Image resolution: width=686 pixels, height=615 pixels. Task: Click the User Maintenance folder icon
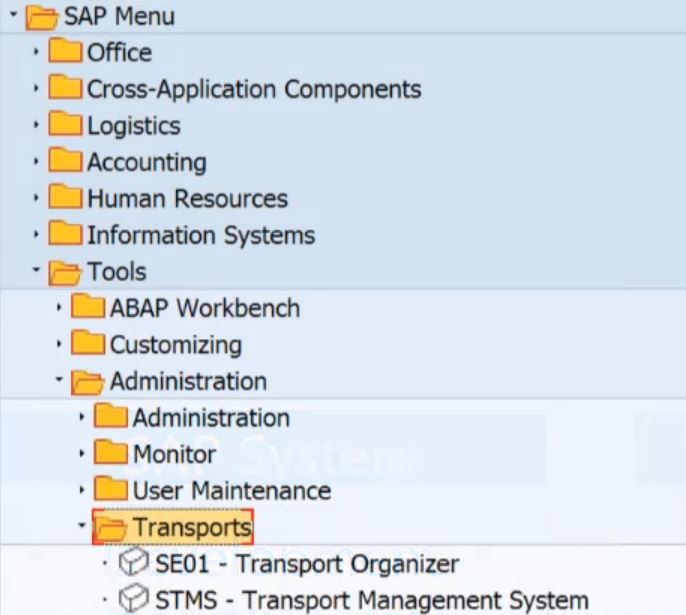click(x=110, y=489)
